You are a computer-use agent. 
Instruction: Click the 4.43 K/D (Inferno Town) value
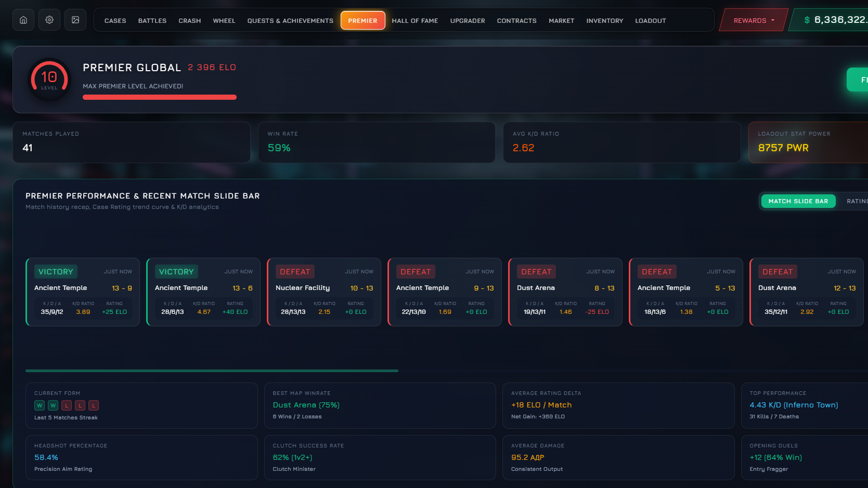click(x=794, y=405)
